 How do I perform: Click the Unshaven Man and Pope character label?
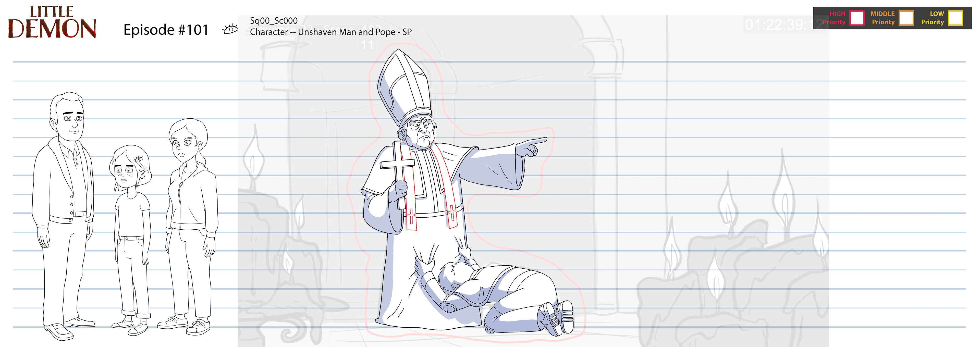click(x=330, y=32)
